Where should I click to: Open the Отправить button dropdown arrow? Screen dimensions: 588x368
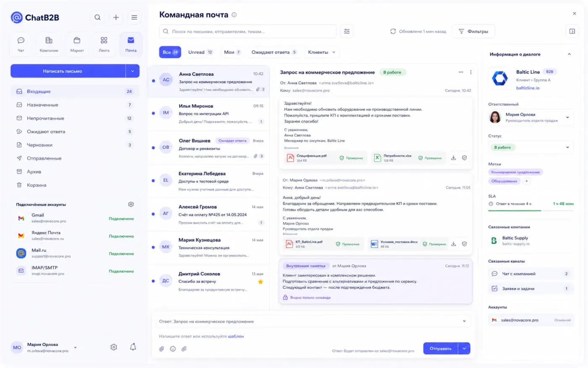click(x=464, y=348)
